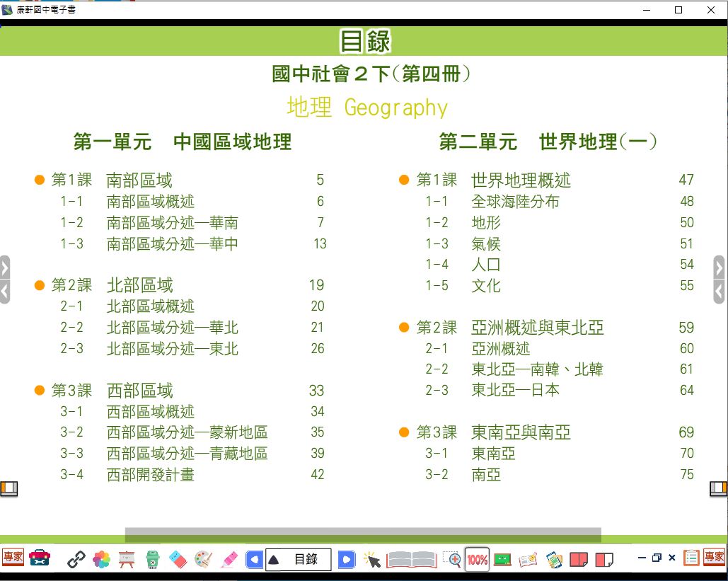
Task: Click the green chalkboard icon
Action: coord(502,559)
